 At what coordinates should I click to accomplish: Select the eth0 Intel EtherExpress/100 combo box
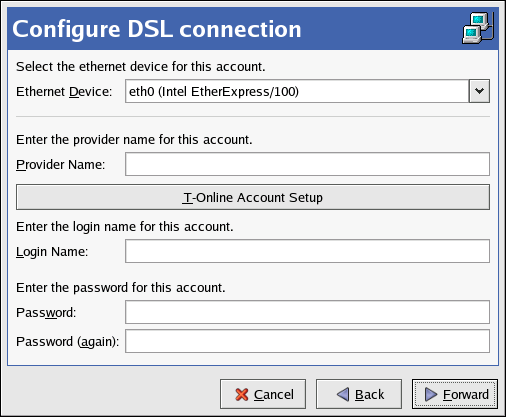coord(307,91)
